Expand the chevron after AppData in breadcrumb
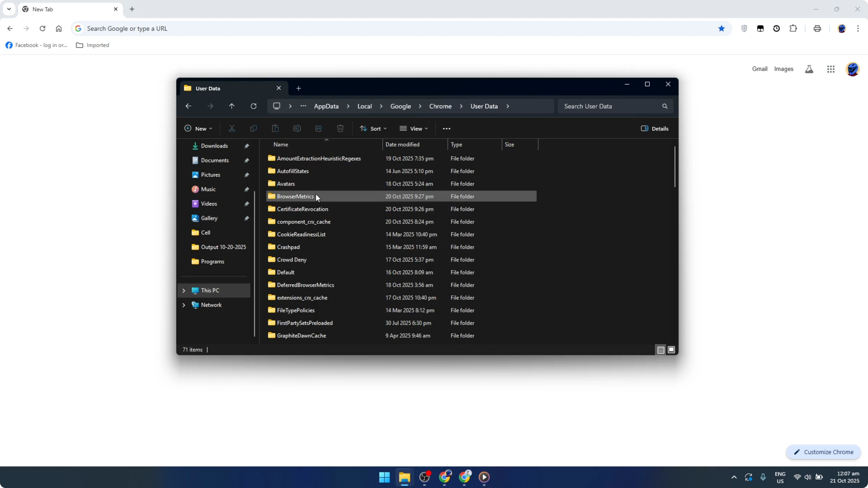Image resolution: width=868 pixels, height=488 pixels. point(348,106)
